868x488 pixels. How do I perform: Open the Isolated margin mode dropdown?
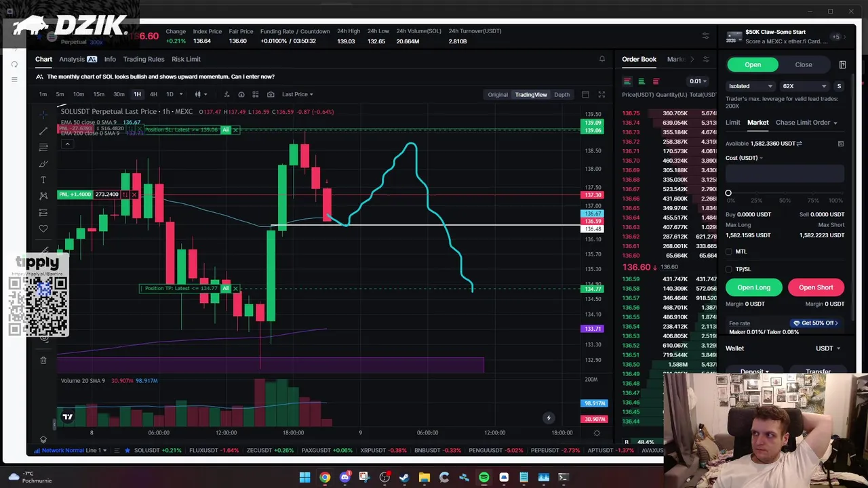coord(751,86)
